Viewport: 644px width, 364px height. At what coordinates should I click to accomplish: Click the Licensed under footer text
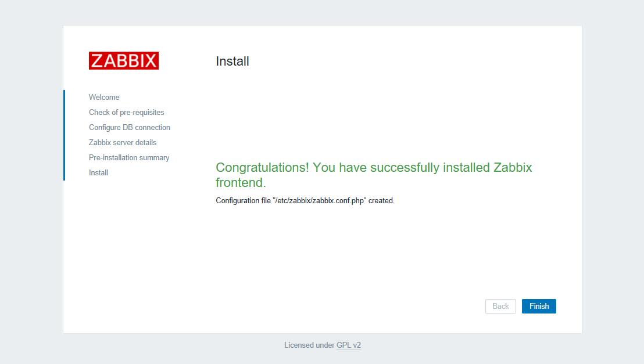[309, 345]
